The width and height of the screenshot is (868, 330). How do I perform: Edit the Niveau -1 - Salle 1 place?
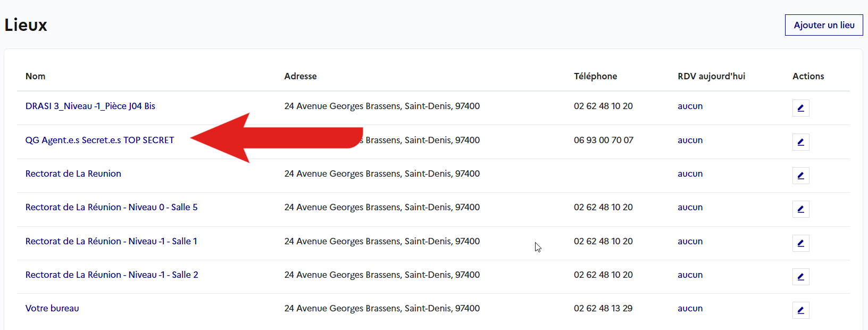[800, 243]
